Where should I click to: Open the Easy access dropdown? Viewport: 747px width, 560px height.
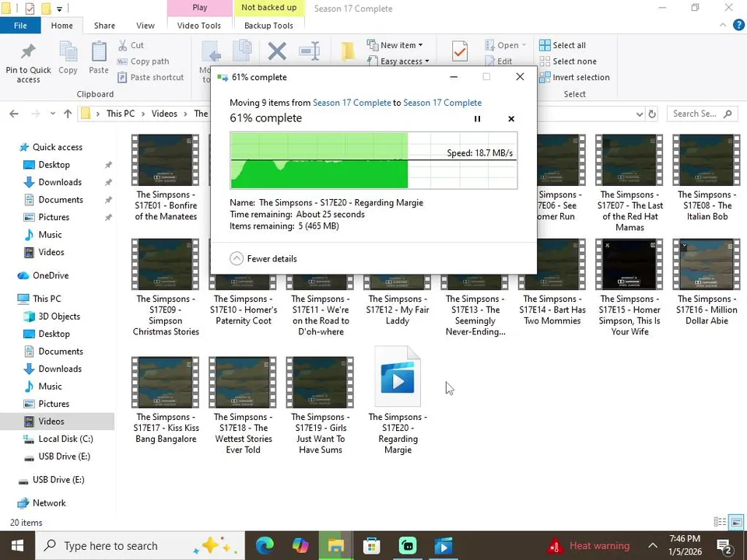tap(398, 61)
